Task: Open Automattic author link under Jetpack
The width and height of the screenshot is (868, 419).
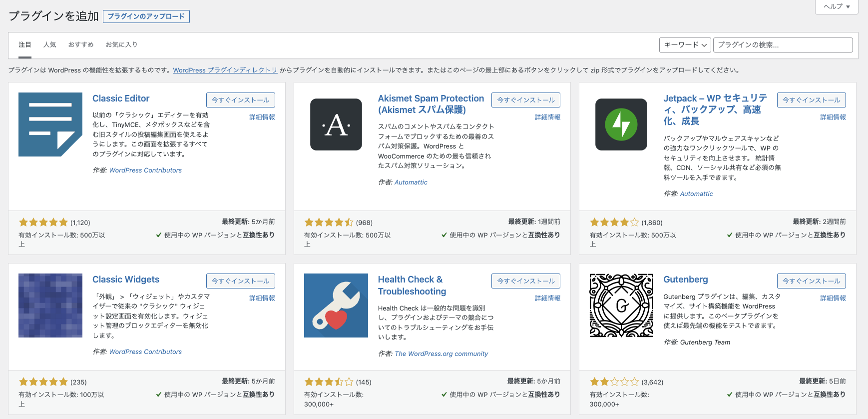Action: click(696, 194)
